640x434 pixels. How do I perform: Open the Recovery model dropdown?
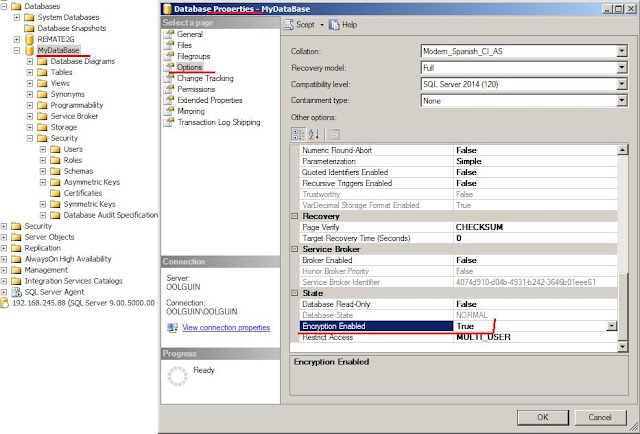click(622, 68)
